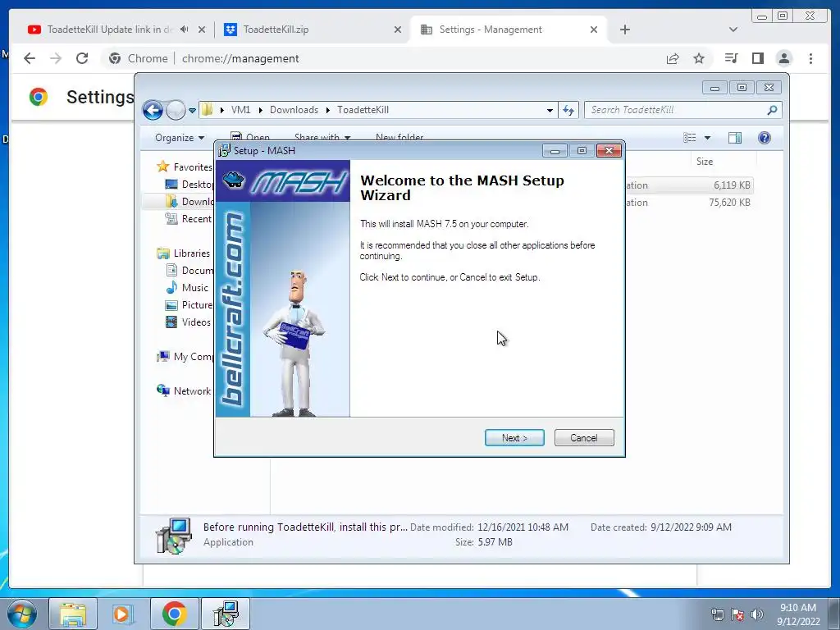Select Libraries in Explorer navigation pane
This screenshot has height=630, width=840.
(x=184, y=253)
